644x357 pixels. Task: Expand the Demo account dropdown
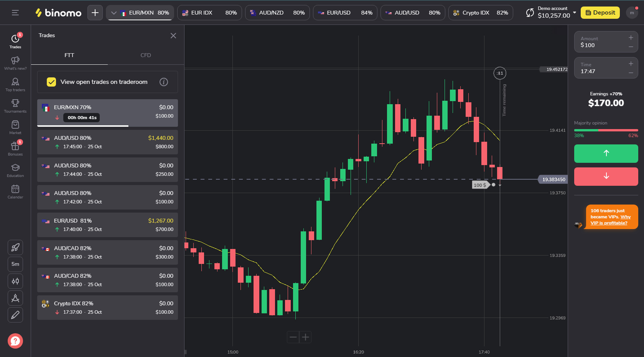pos(575,13)
